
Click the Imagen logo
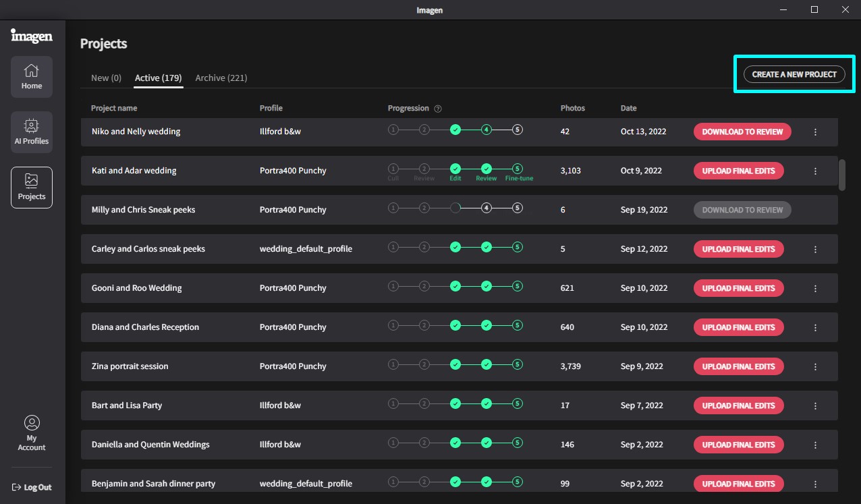32,35
